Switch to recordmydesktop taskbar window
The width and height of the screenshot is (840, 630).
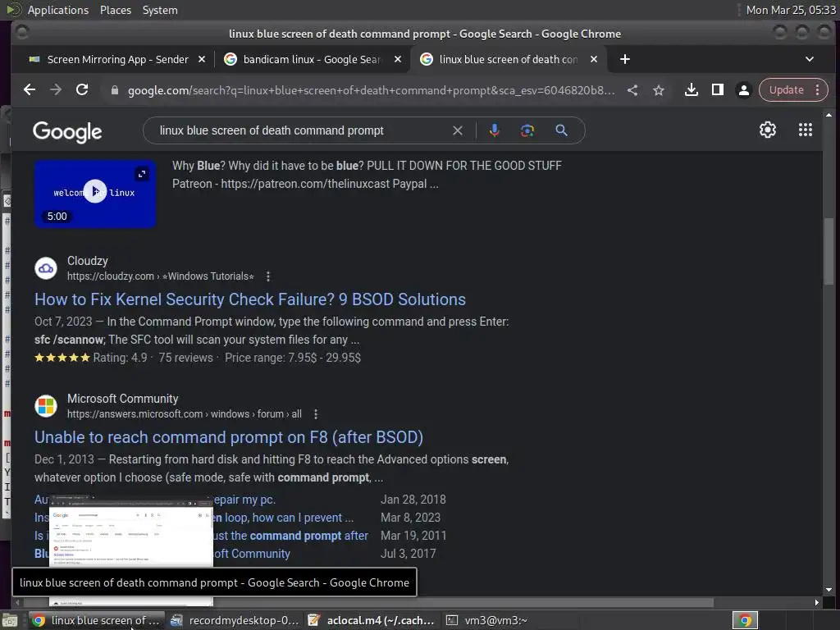pos(234,620)
